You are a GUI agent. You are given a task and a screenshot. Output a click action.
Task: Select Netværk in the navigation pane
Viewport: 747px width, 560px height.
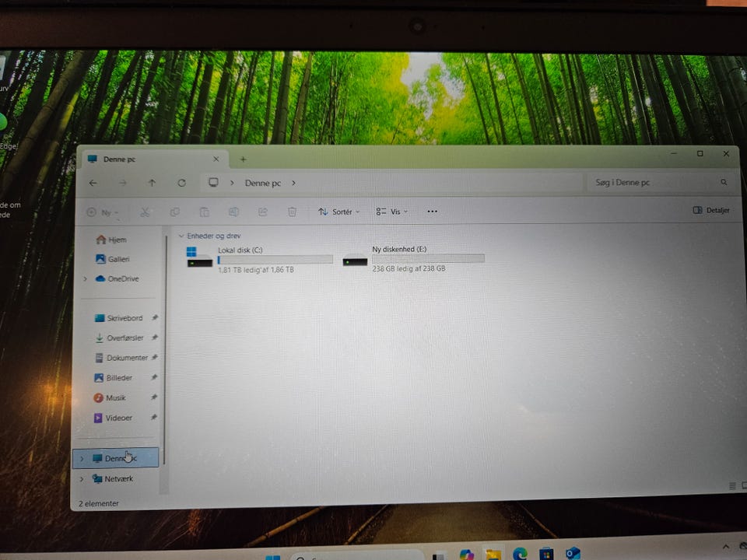point(112,478)
